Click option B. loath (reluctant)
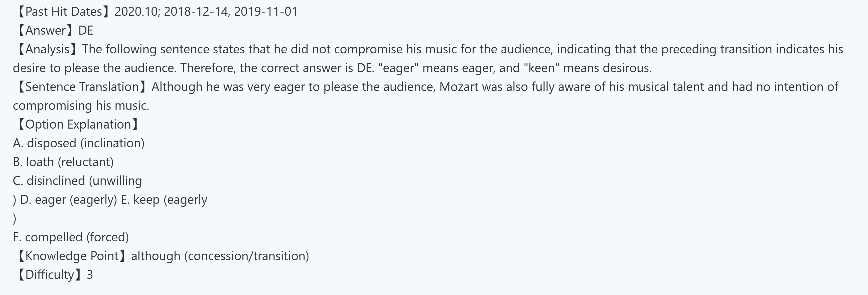The width and height of the screenshot is (868, 295). pyautogui.click(x=63, y=162)
